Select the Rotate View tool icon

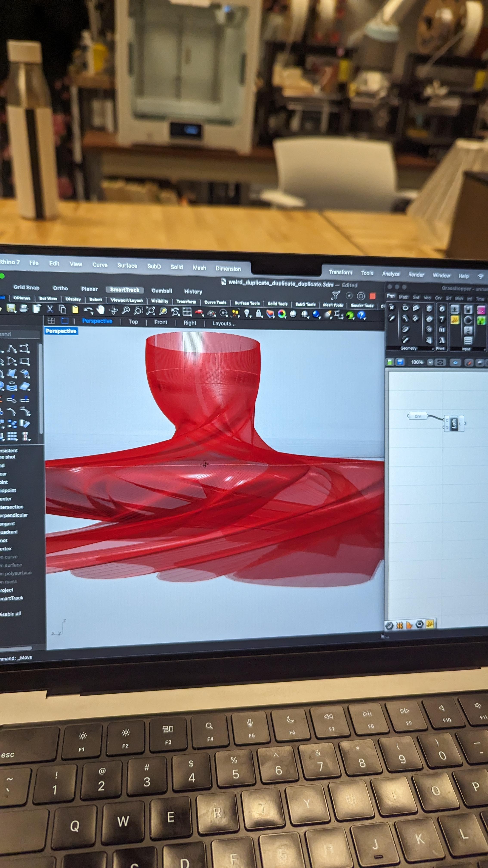pyautogui.click(x=113, y=310)
